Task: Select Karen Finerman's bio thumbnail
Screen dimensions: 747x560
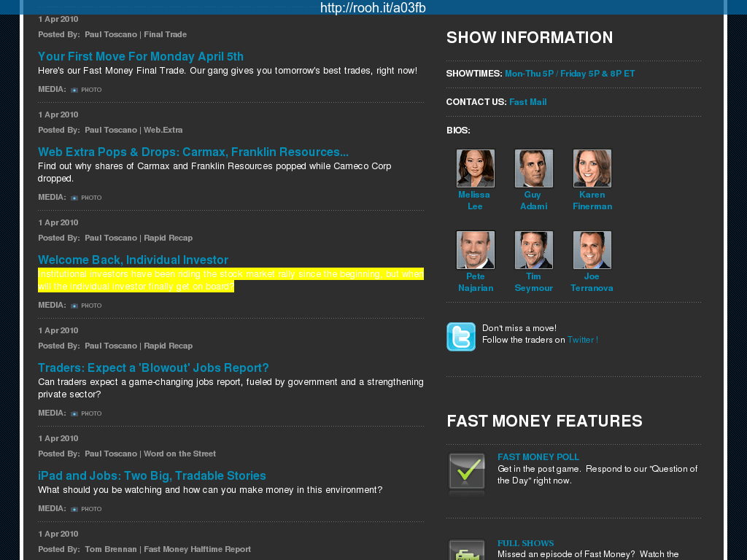Action: pyautogui.click(x=592, y=168)
